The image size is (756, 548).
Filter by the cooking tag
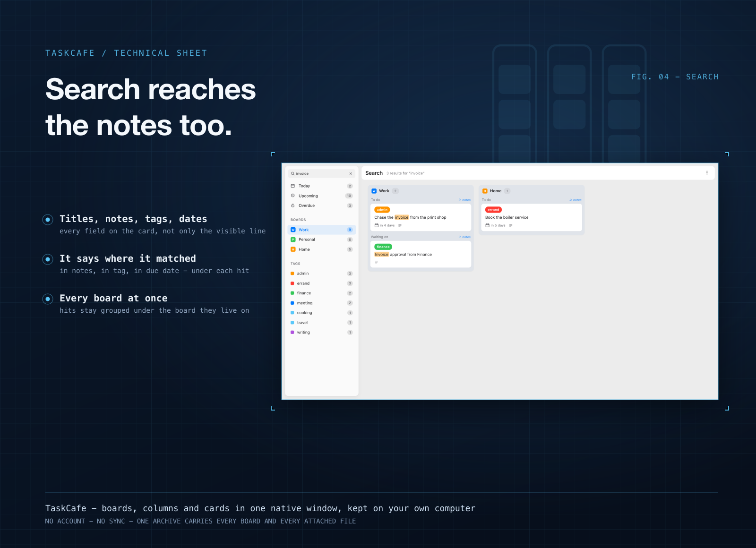(321, 313)
